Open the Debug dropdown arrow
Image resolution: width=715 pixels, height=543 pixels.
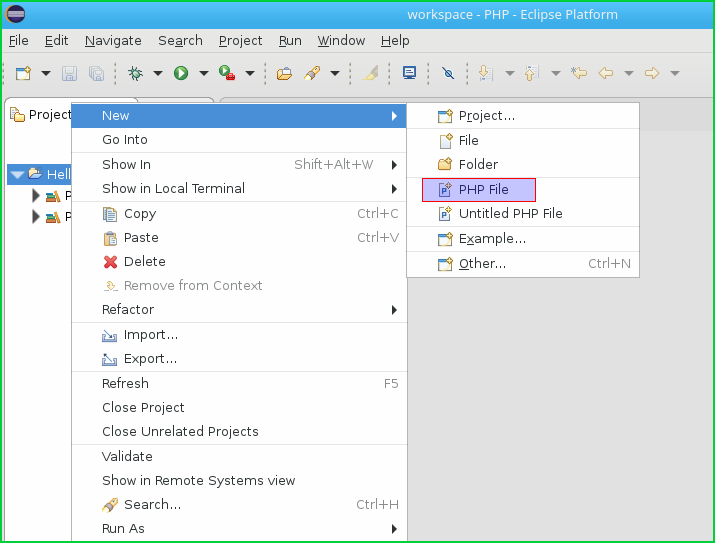click(x=158, y=73)
